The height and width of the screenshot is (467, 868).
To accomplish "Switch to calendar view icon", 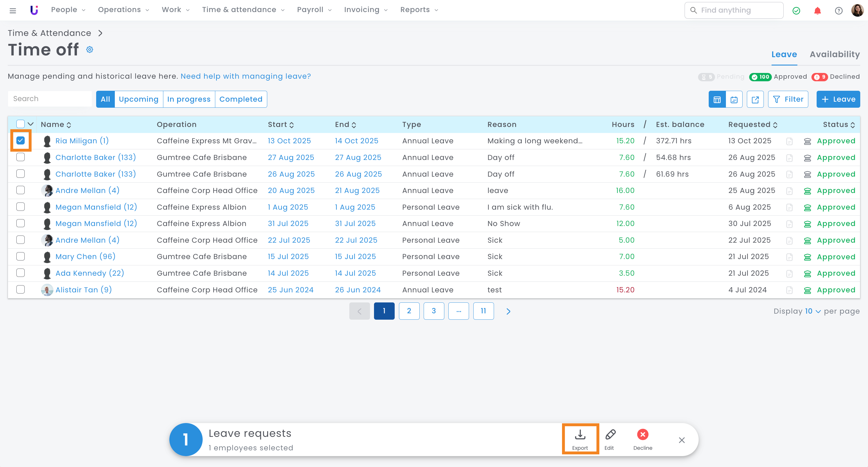I will 734,99.
